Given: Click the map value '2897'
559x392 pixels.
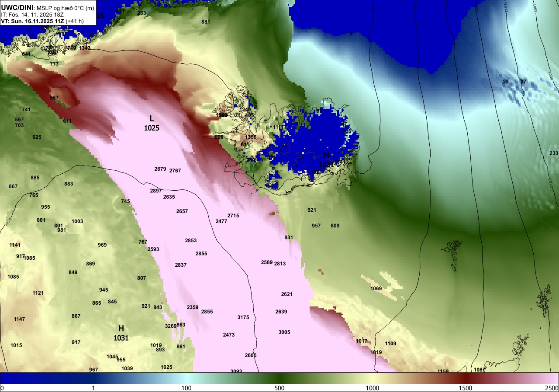Looking at the screenshot, I should click(156, 191).
